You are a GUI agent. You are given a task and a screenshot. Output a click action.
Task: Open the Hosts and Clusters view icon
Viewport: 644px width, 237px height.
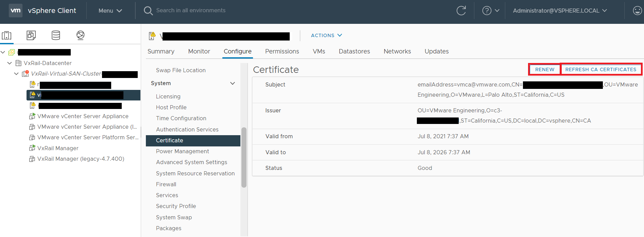coord(6,35)
